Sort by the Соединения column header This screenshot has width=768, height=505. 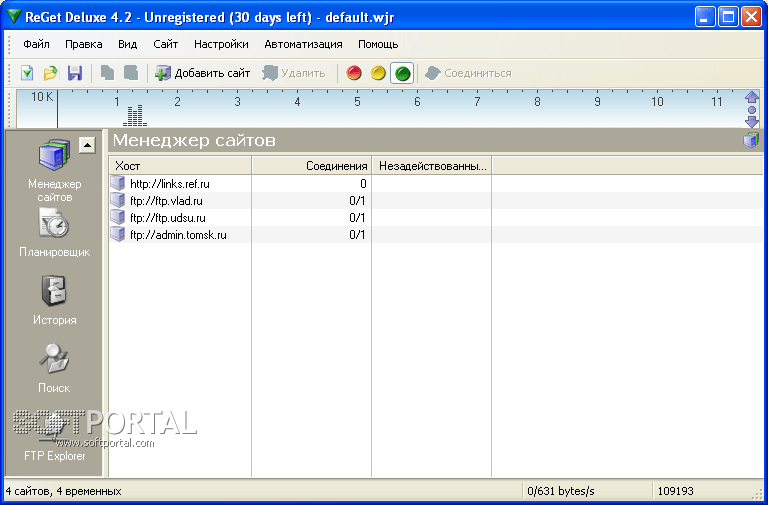(312, 166)
